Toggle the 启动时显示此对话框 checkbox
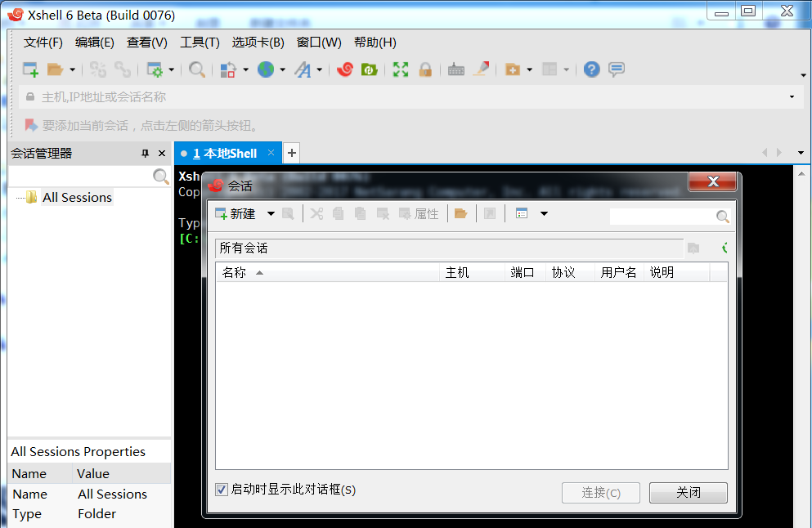Screen dimensions: 812x528 tap(222, 490)
